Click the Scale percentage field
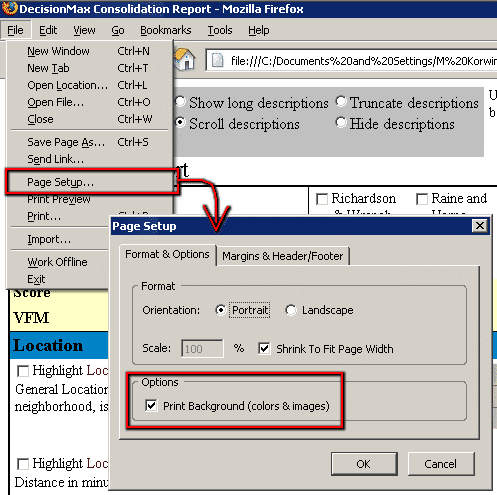This screenshot has height=495, width=497. 202,349
